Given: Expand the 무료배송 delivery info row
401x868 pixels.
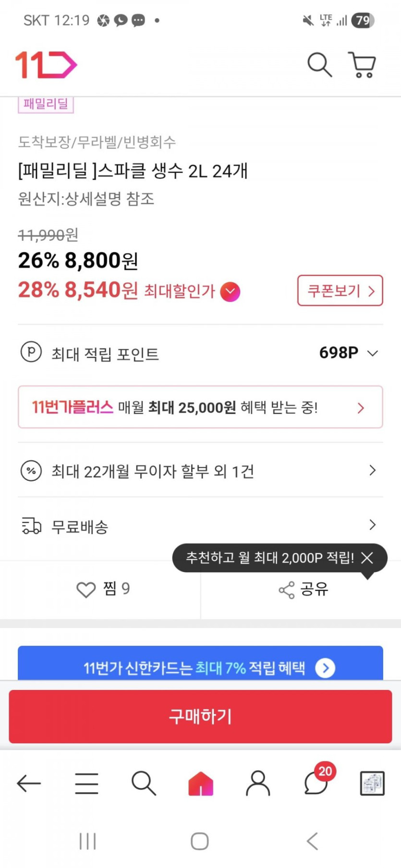Looking at the screenshot, I should pyautogui.click(x=200, y=525).
